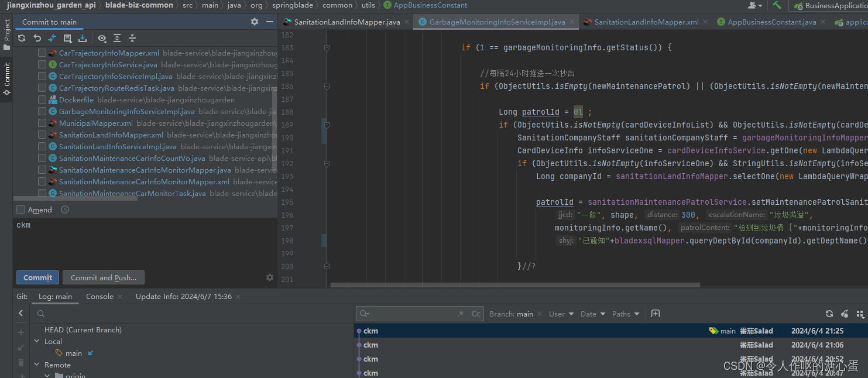Click commit file list horizontal scrollbar
The width and height of the screenshot is (868, 378).
[x=75, y=199]
